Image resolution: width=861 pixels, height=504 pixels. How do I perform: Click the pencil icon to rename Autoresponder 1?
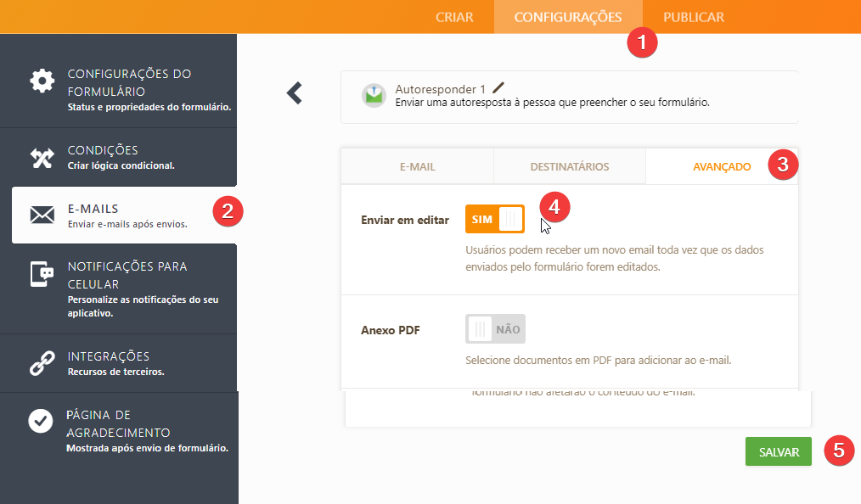pos(498,87)
